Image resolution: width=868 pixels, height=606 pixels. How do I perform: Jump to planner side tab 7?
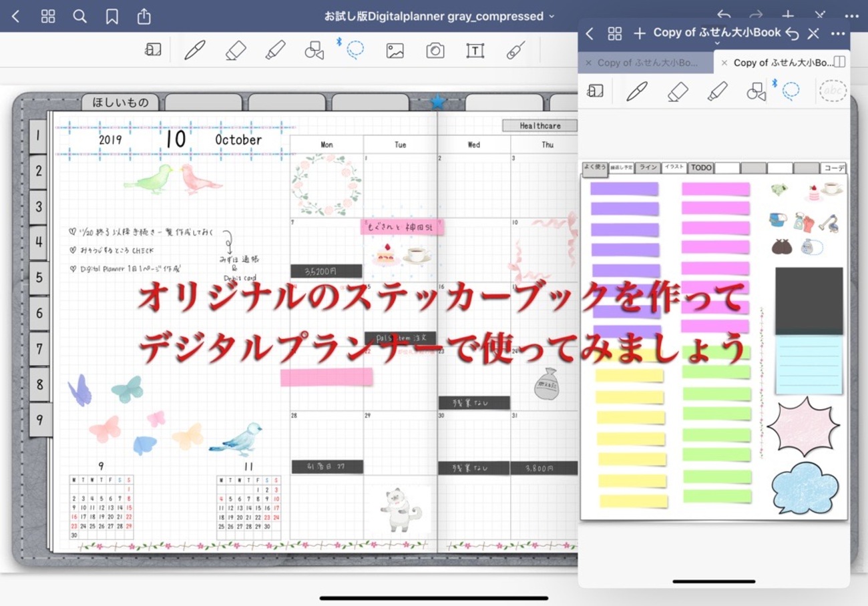coord(39,348)
